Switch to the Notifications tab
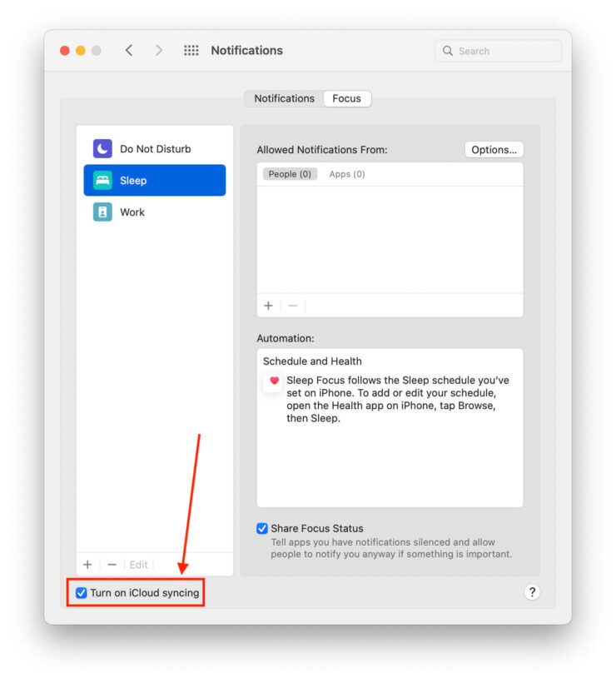This screenshot has width=616, height=683. tap(284, 98)
